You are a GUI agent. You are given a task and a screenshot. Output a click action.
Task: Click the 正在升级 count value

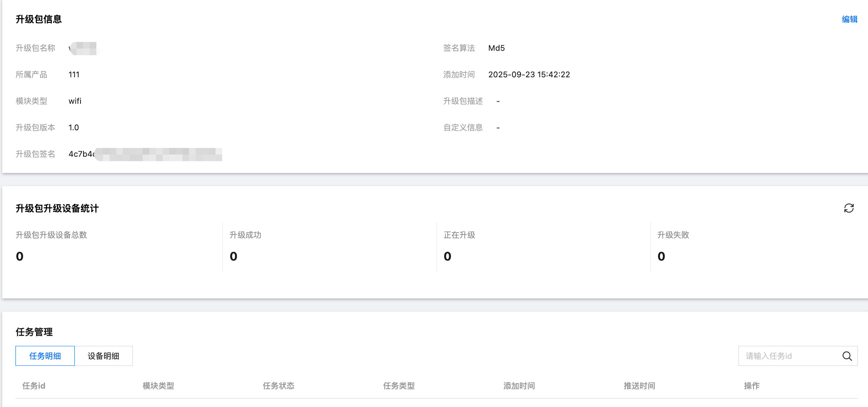point(447,256)
